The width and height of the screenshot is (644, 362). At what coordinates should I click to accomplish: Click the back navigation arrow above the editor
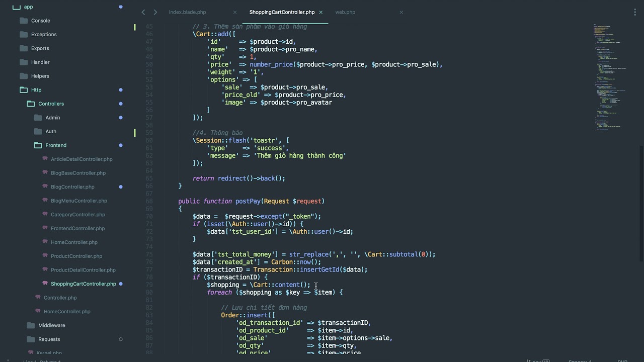point(143,12)
